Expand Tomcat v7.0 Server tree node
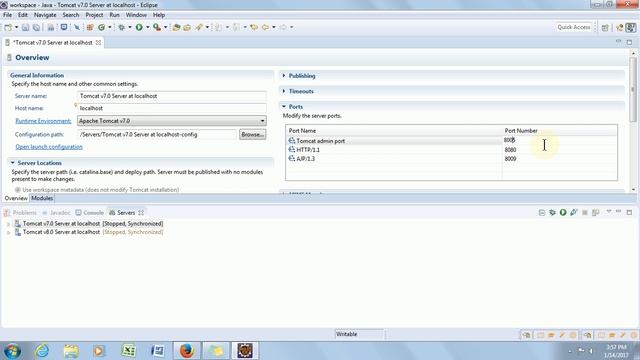The image size is (640, 360). [8, 224]
